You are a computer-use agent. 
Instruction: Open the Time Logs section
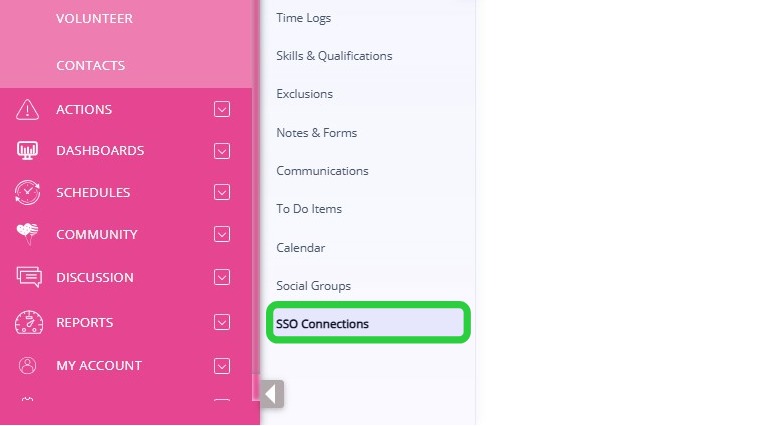click(x=303, y=18)
